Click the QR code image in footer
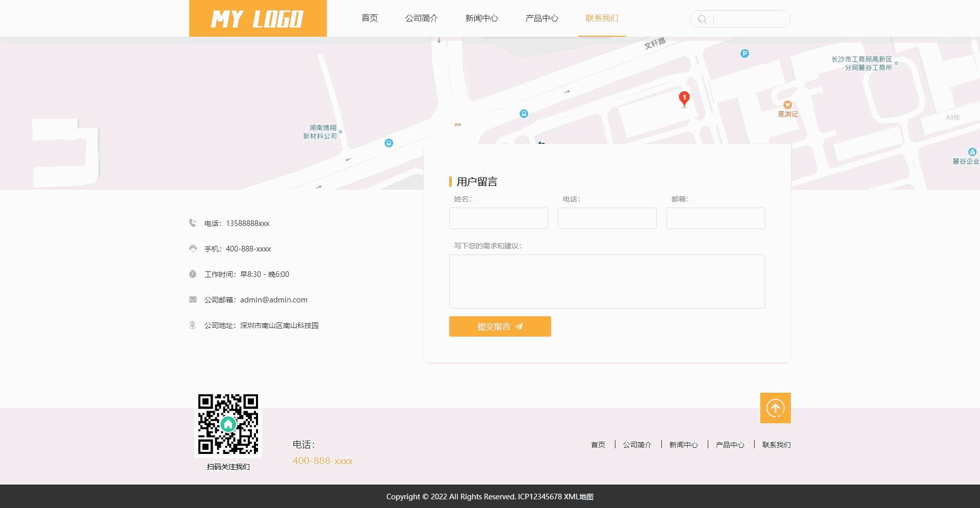Viewport: 980px width, 508px height. (x=228, y=424)
